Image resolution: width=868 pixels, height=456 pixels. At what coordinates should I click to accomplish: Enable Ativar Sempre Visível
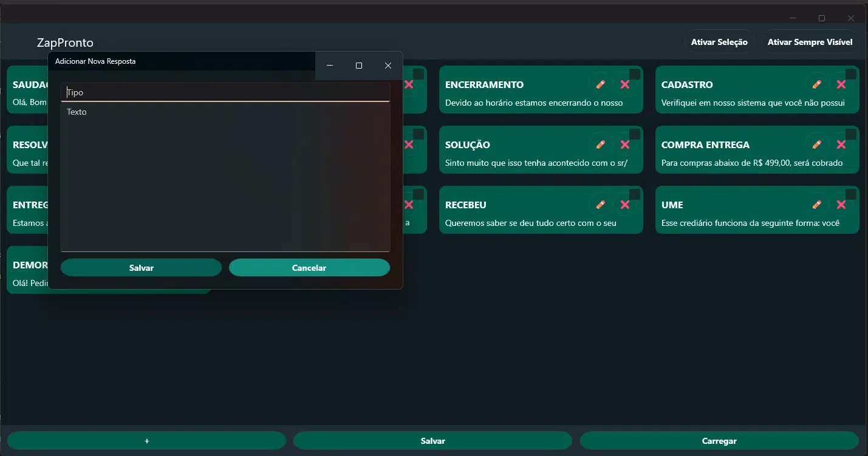coord(810,42)
